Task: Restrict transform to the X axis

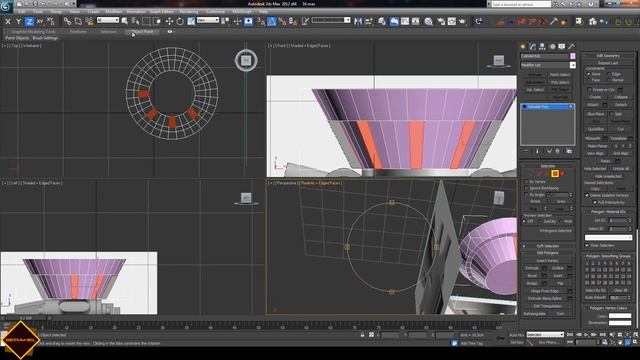Action: coord(8,21)
